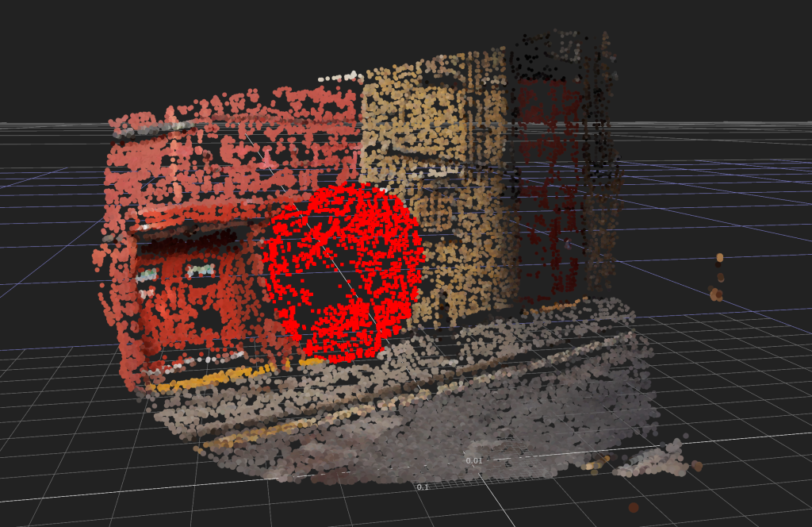The width and height of the screenshot is (812, 527).
Task: Click the 0.1 grid scale label
Action: 423,487
